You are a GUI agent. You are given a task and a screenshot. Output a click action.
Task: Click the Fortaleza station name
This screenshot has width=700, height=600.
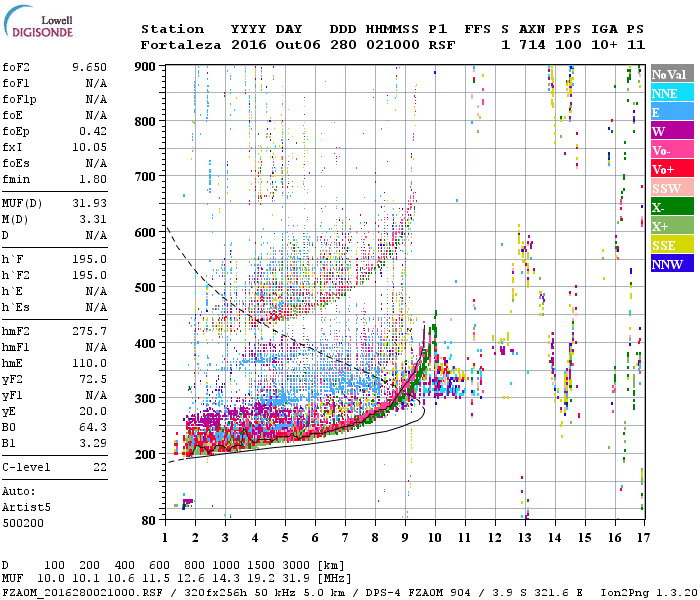point(181,45)
